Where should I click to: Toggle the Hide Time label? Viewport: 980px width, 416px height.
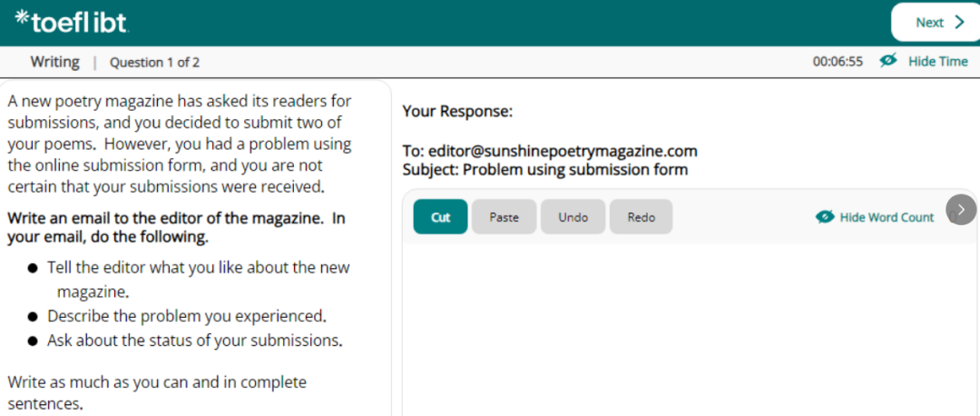tap(937, 61)
